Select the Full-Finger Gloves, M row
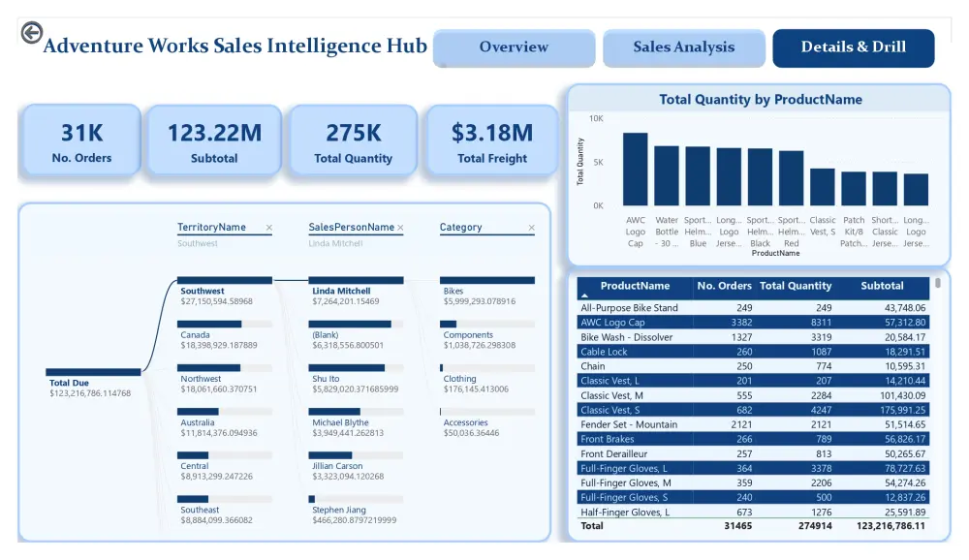Viewport: 969px width, 560px height. (753, 482)
